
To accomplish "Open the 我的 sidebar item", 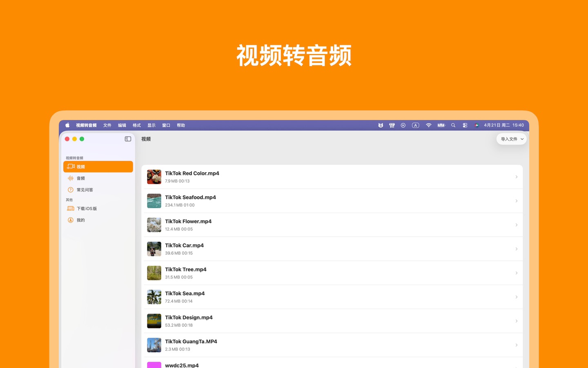I will point(98,220).
